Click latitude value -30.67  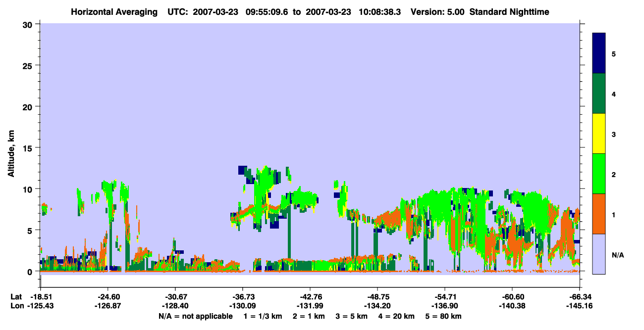(x=175, y=297)
